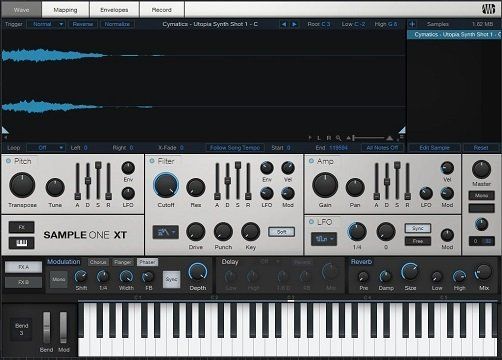Select LFO Sync mode
502x360 pixels.
418,228
